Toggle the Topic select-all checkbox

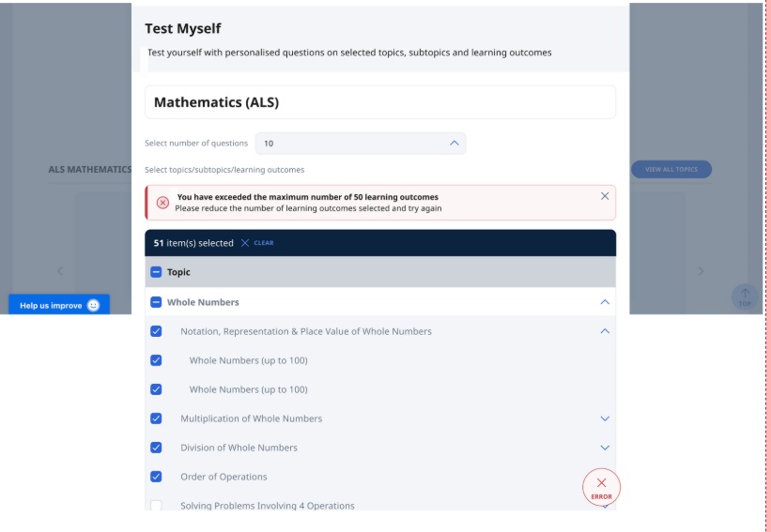click(x=156, y=272)
